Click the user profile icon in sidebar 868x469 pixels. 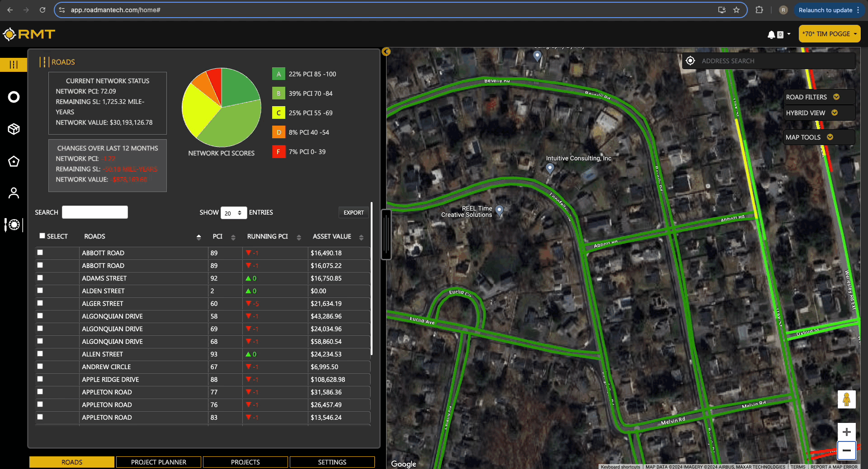coord(14,193)
